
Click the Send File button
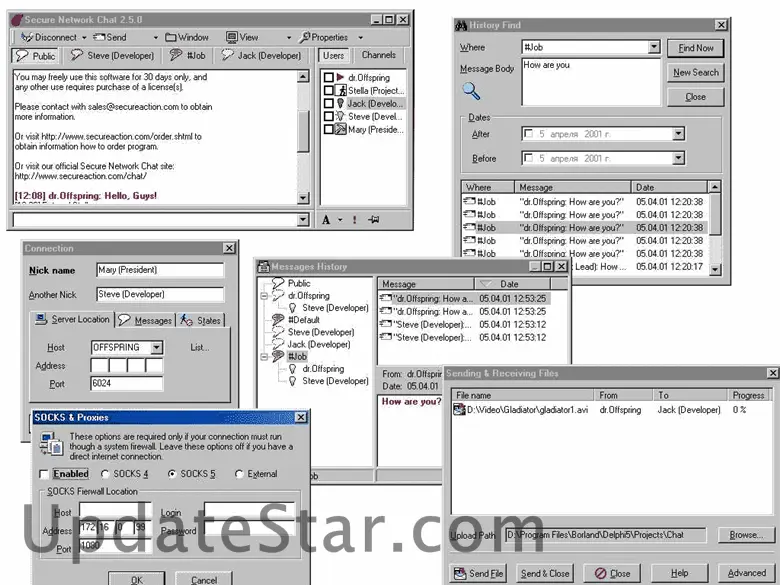tap(479, 574)
